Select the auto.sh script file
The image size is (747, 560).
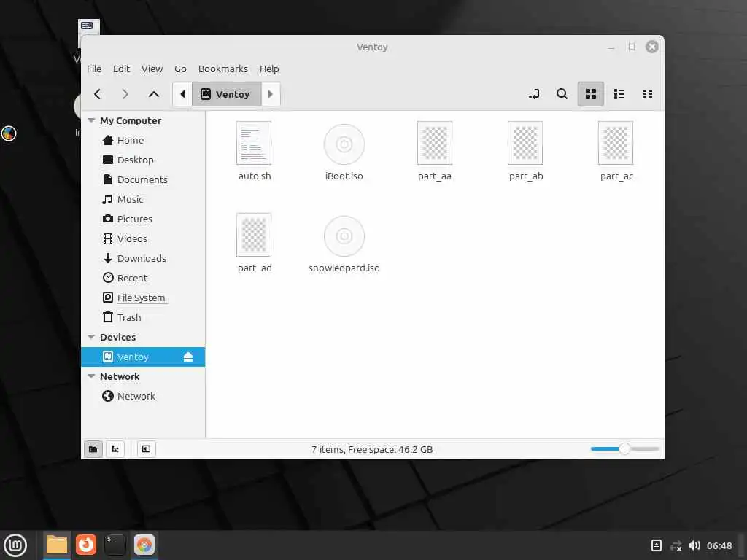click(254, 151)
